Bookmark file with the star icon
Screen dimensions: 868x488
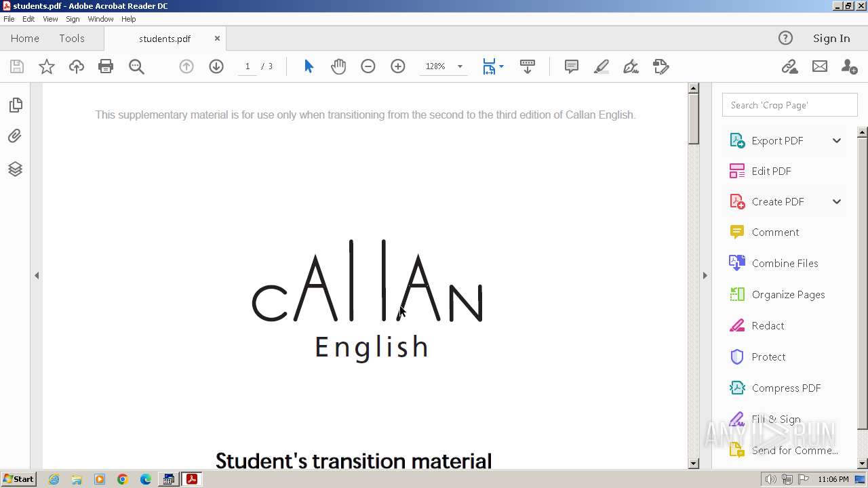[x=47, y=66]
